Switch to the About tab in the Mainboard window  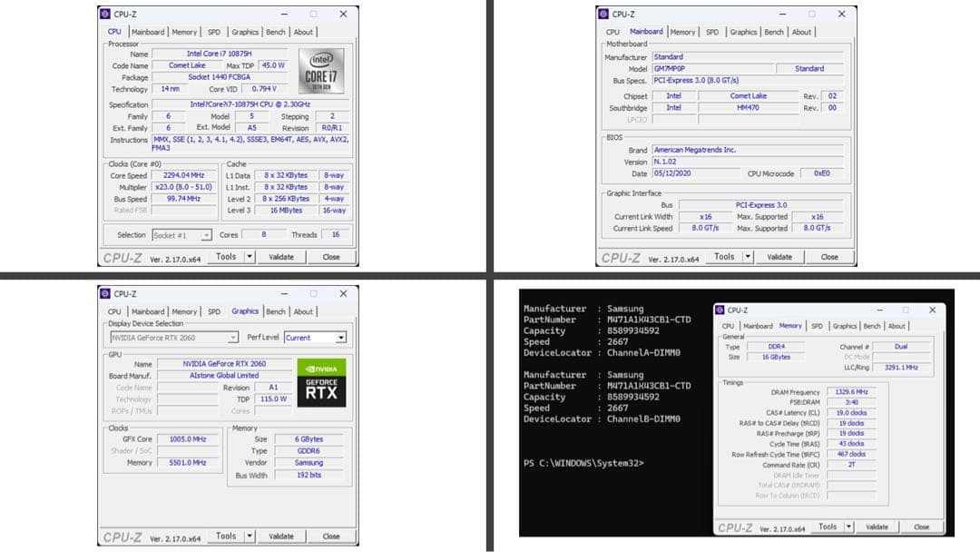point(802,31)
